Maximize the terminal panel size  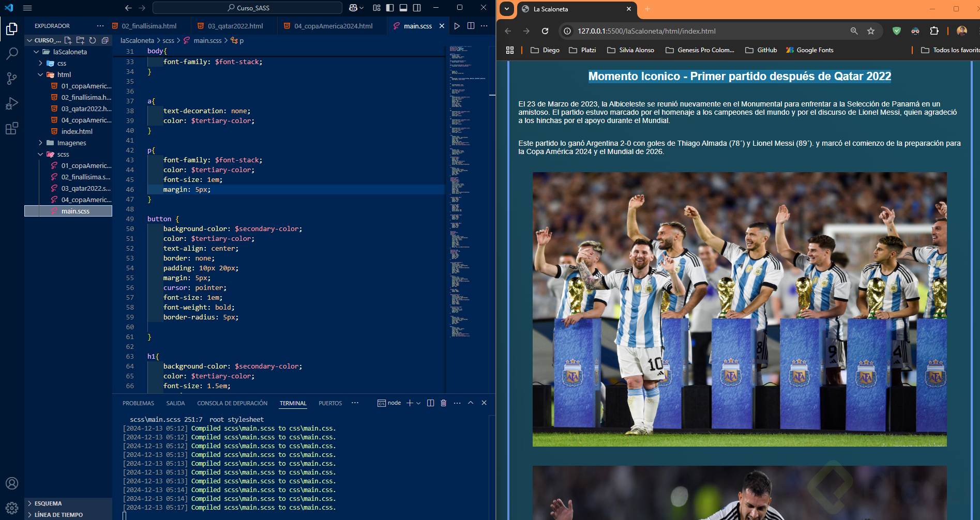(x=471, y=403)
